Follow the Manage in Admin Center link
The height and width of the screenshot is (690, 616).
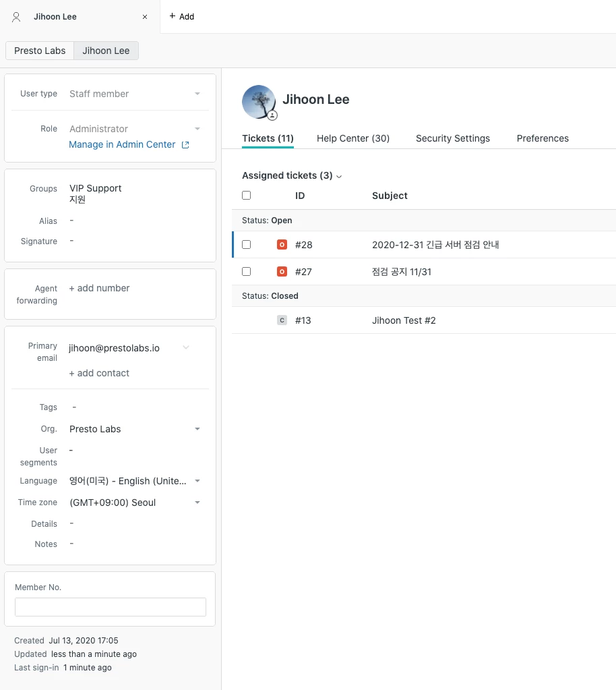coord(122,144)
